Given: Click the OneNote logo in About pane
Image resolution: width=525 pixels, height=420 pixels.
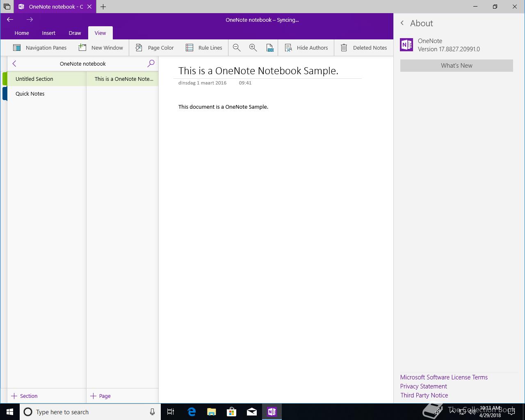Looking at the screenshot, I should click(x=406, y=45).
